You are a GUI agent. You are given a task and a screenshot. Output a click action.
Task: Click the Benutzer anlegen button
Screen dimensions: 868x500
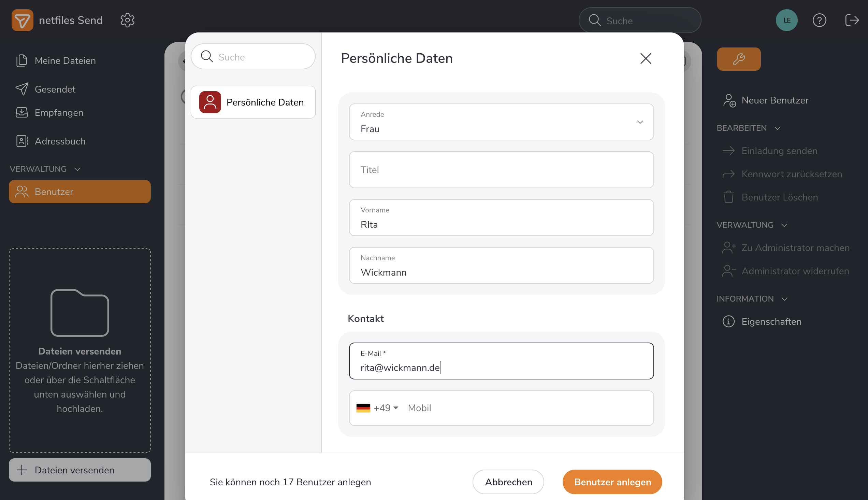tap(612, 482)
